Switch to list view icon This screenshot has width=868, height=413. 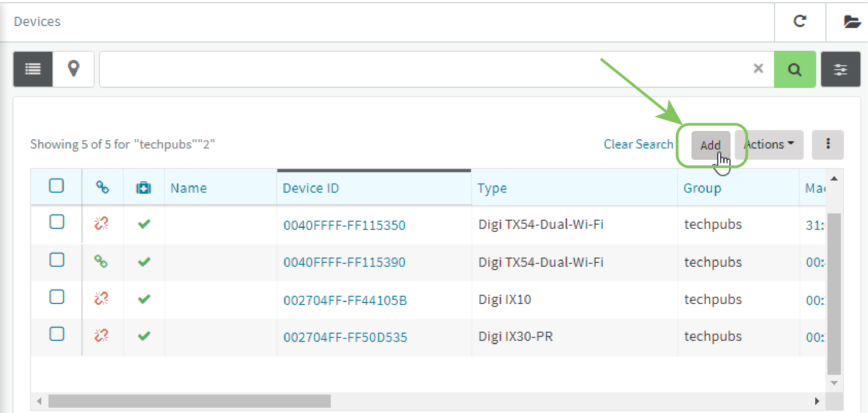pos(33,69)
